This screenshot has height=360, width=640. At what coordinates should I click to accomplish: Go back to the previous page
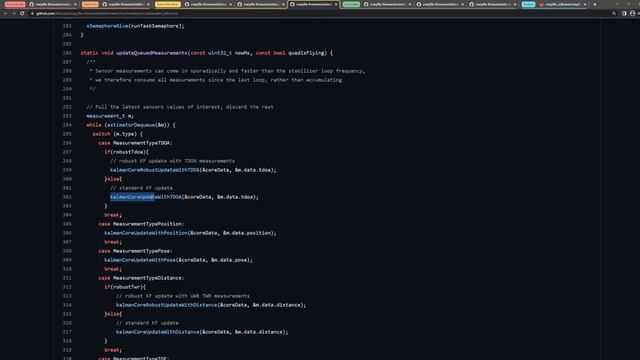[5, 13]
